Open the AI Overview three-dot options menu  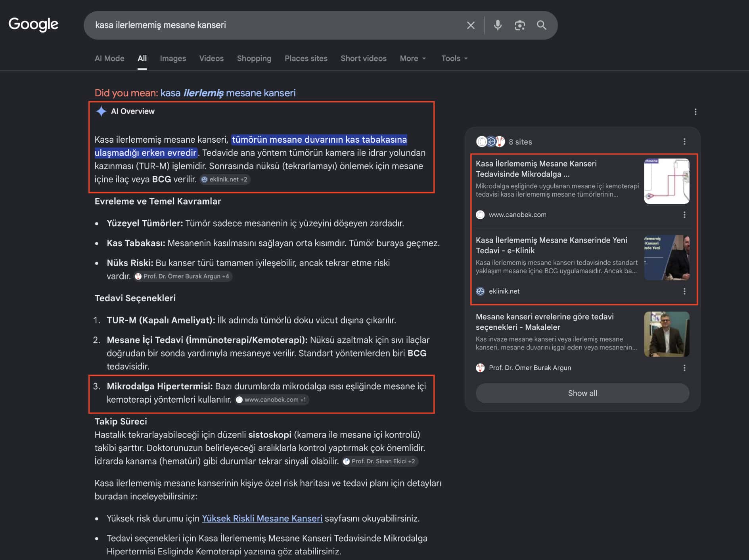[695, 112]
